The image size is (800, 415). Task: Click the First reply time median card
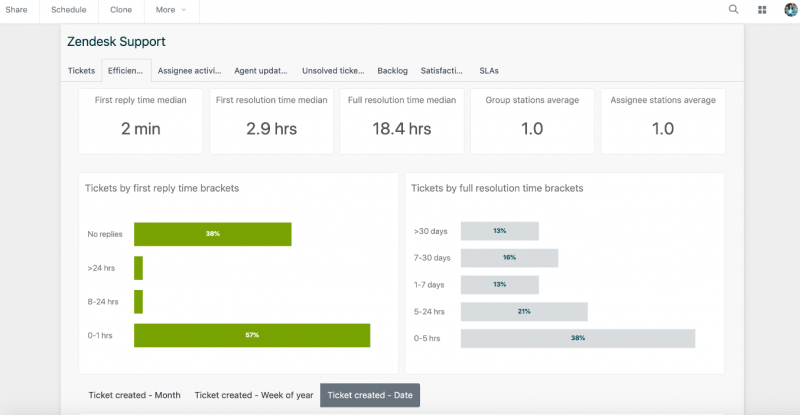tap(141, 121)
